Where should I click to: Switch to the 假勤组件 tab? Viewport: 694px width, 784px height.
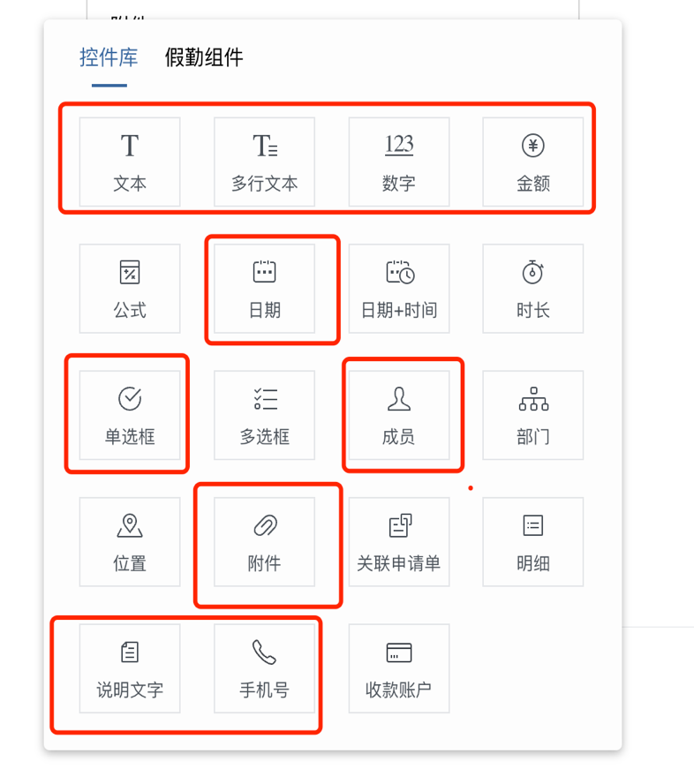click(204, 57)
